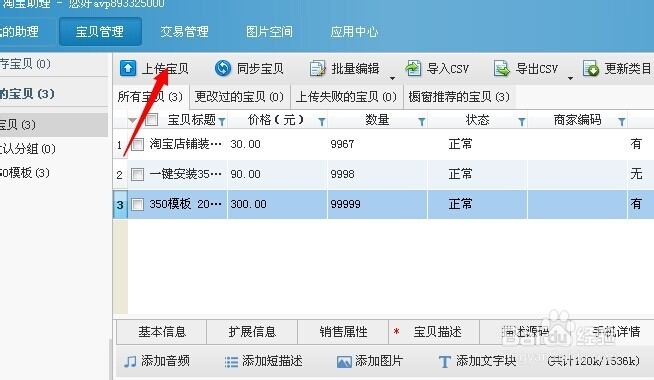
Task: Click the 导入CSV button label
Action: tap(448, 69)
